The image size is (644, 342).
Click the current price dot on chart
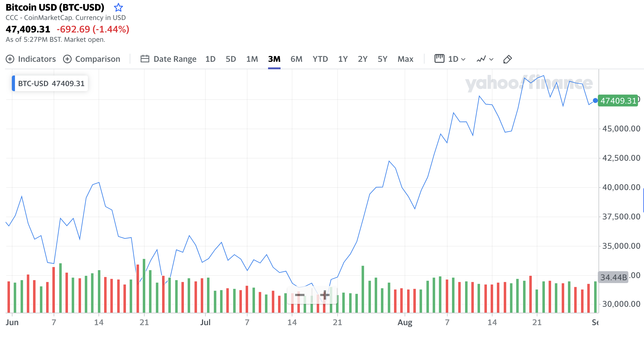click(x=595, y=100)
